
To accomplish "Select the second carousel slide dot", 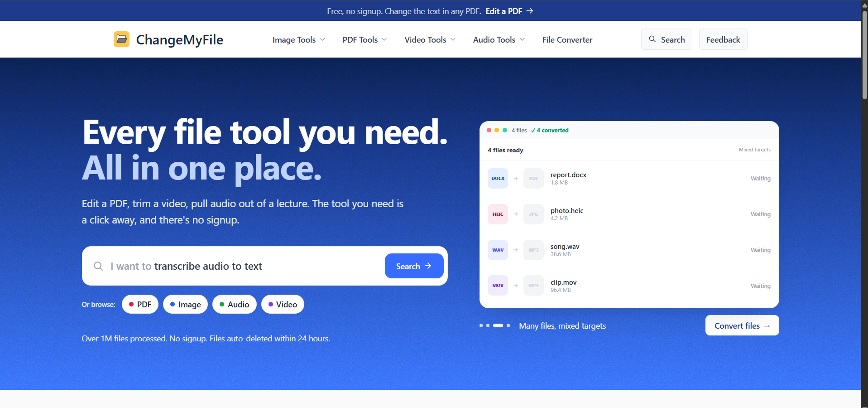I will [x=488, y=325].
